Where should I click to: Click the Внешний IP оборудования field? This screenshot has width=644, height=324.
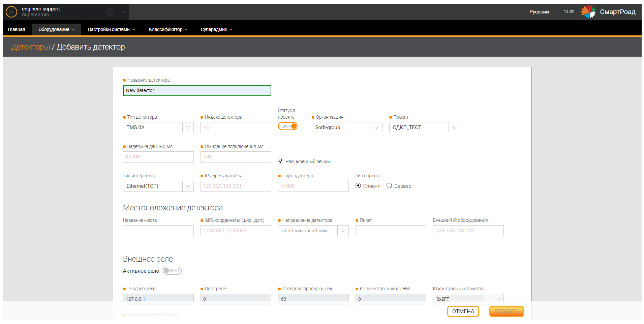468,231
